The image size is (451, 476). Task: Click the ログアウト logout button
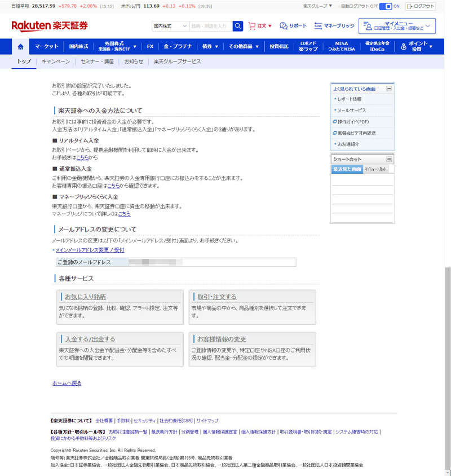(421, 6)
